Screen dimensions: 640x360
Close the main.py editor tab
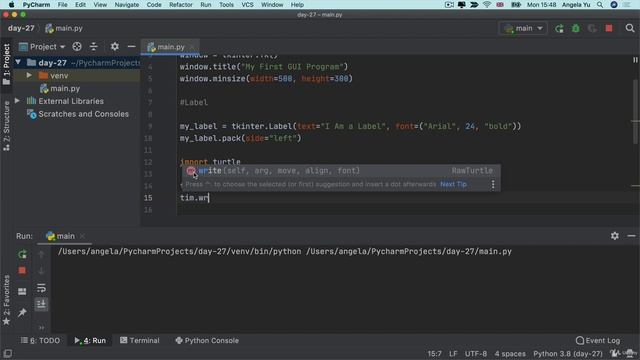(192, 47)
